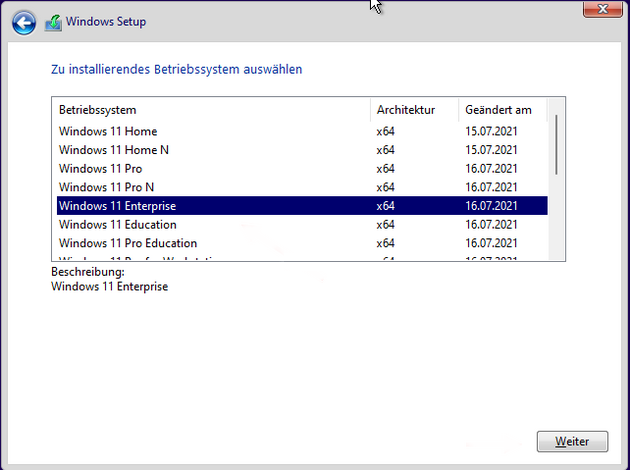Click the Windows Setup title bar icon
This screenshot has height=470, width=630.
(53, 21)
